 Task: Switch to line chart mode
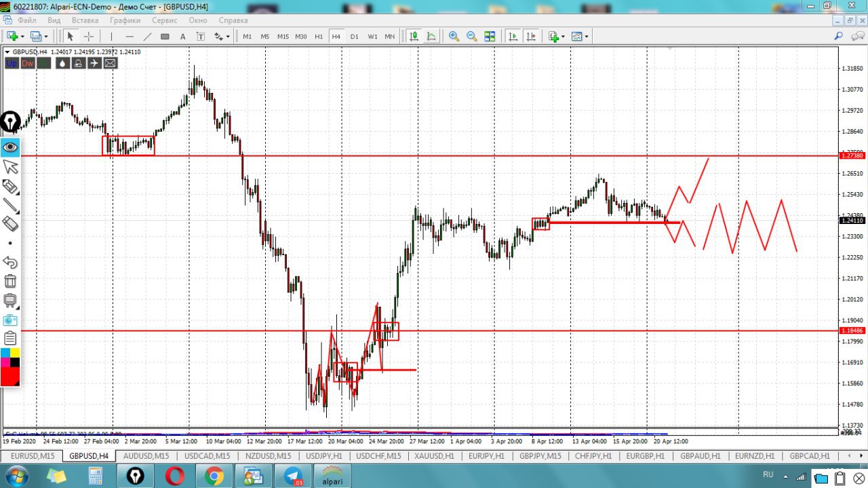pos(431,37)
